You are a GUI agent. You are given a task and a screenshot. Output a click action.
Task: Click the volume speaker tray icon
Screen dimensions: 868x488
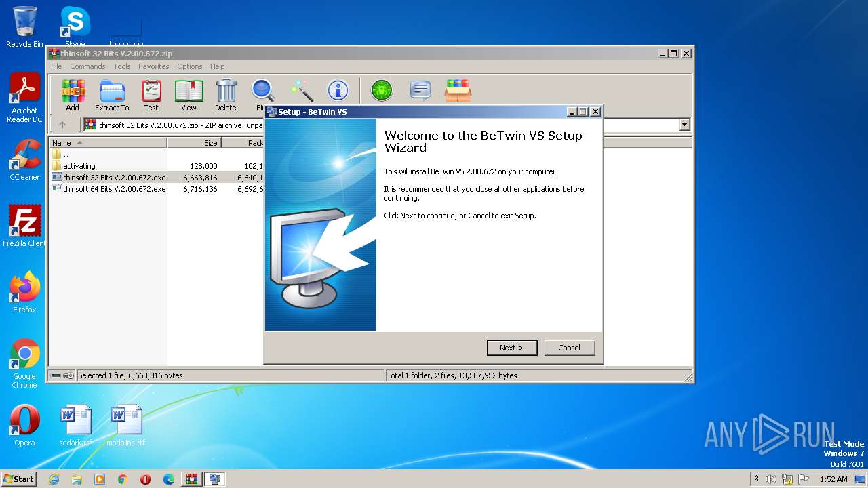pos(771,479)
